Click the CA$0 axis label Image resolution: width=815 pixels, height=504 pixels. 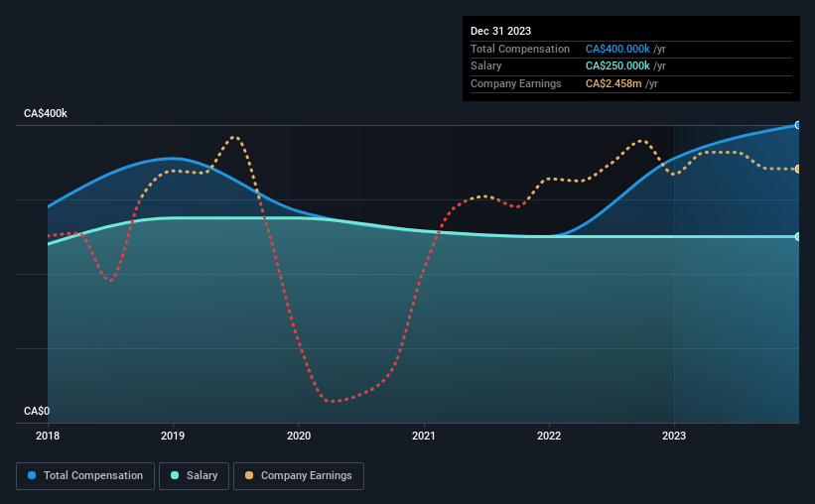click(37, 411)
